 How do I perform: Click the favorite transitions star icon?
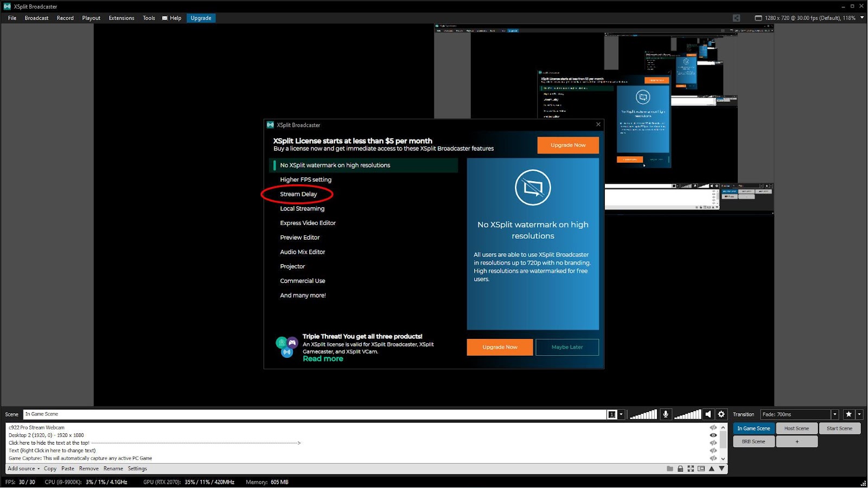pyautogui.click(x=848, y=414)
